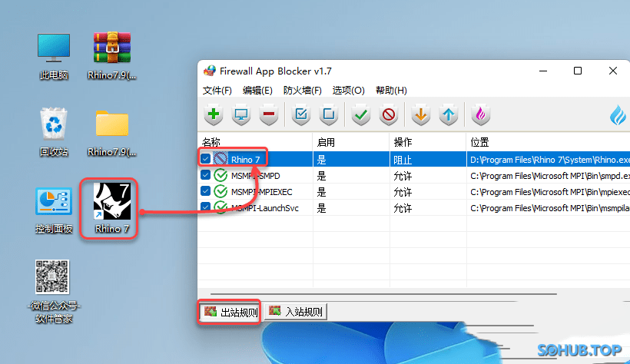
Task: Sort by the 名称 column header
Action: click(255, 142)
